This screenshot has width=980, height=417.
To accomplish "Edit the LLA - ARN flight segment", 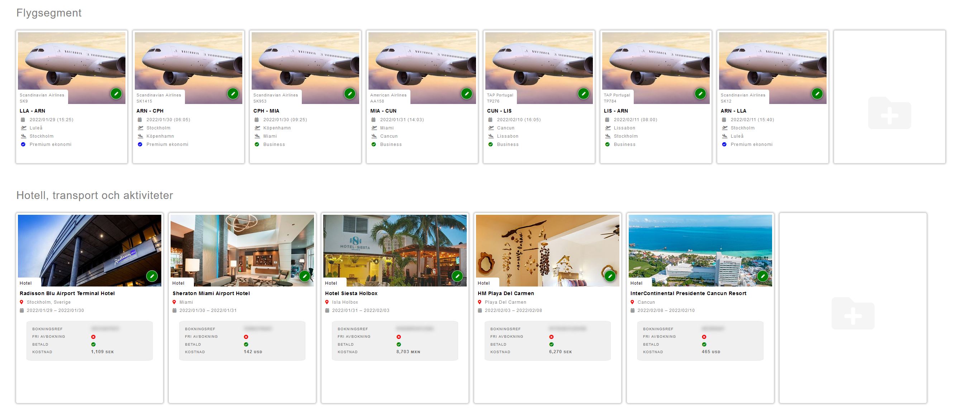I will (x=116, y=94).
